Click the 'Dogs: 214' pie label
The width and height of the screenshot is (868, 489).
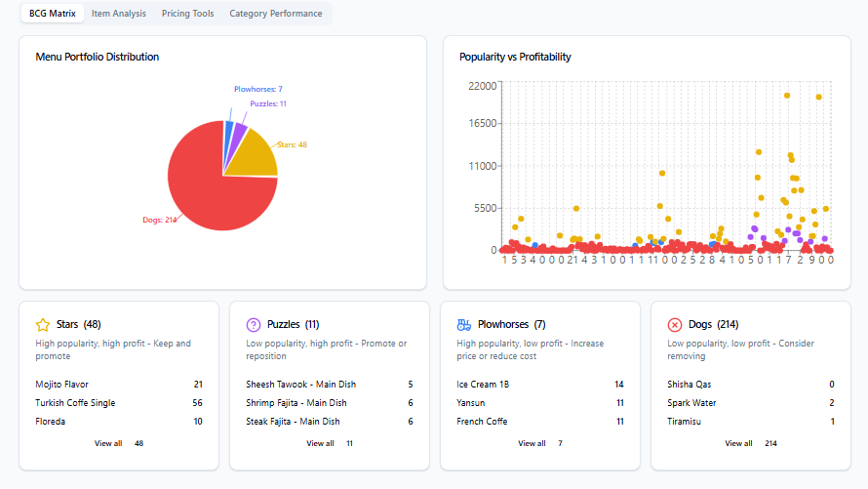coord(159,220)
